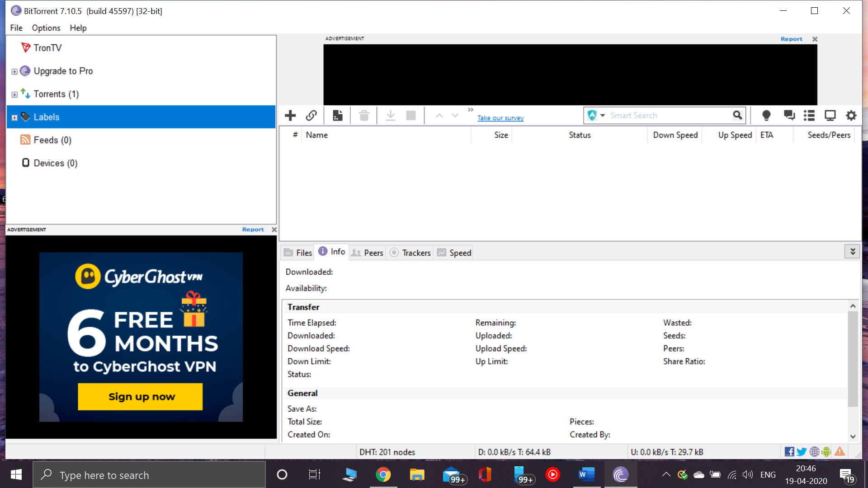The image size is (868, 488).
Task: Click the Smart Search input field
Action: coord(669,116)
